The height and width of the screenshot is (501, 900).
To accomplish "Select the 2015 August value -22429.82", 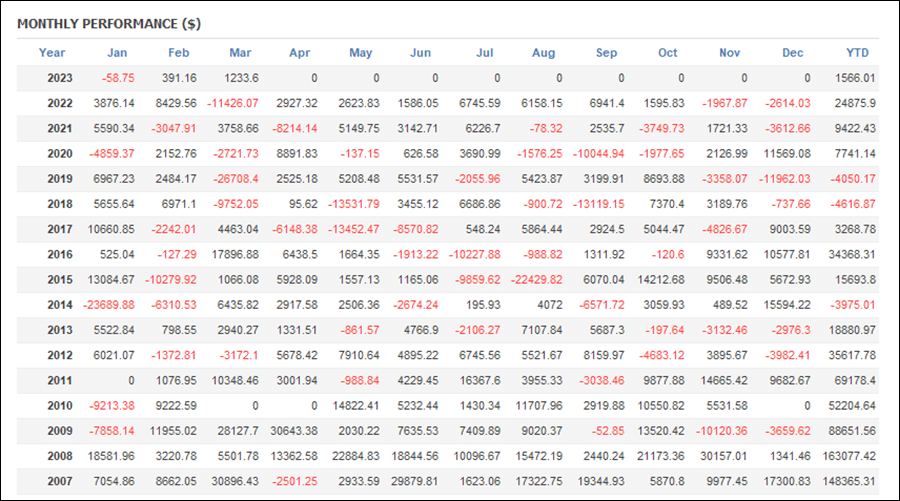I will [537, 280].
